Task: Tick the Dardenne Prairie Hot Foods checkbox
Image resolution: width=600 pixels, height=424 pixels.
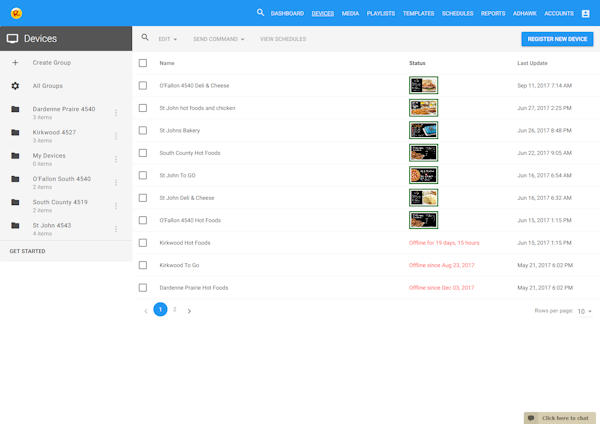Action: pos(143,287)
